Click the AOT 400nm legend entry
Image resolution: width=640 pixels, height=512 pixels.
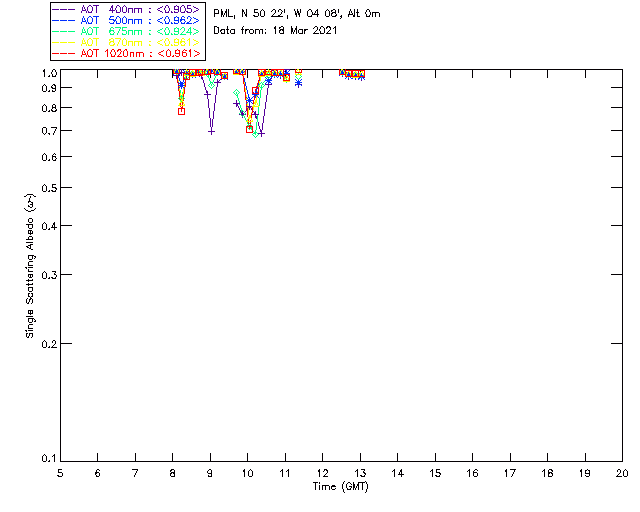pyautogui.click(x=127, y=9)
